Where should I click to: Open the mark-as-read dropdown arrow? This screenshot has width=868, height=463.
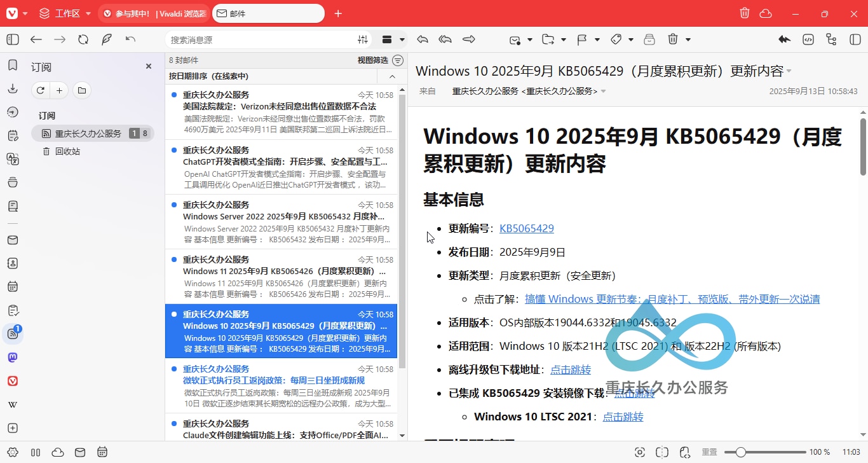tap(530, 40)
